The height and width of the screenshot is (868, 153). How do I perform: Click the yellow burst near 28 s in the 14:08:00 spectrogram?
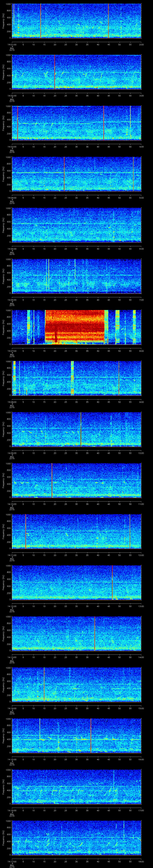click(72, 378)
